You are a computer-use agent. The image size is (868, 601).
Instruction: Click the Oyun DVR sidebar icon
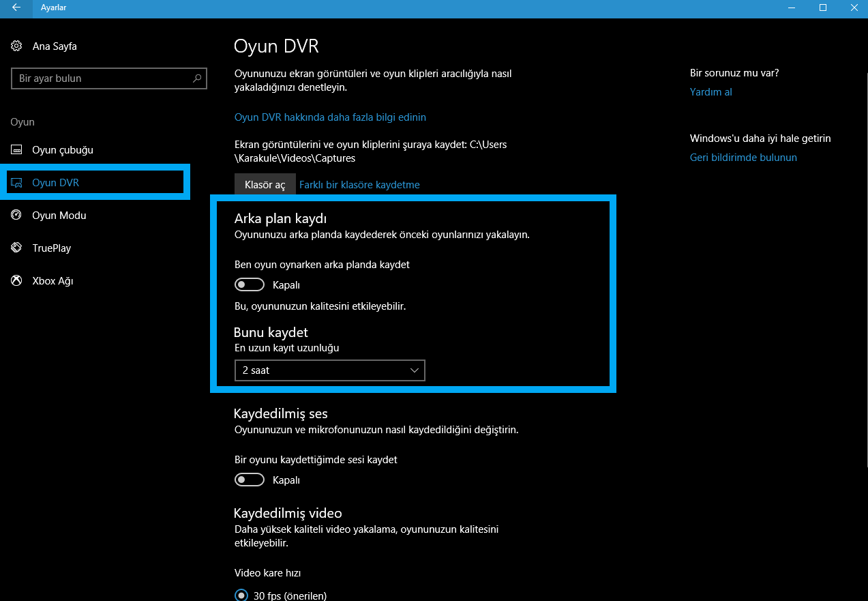16,183
